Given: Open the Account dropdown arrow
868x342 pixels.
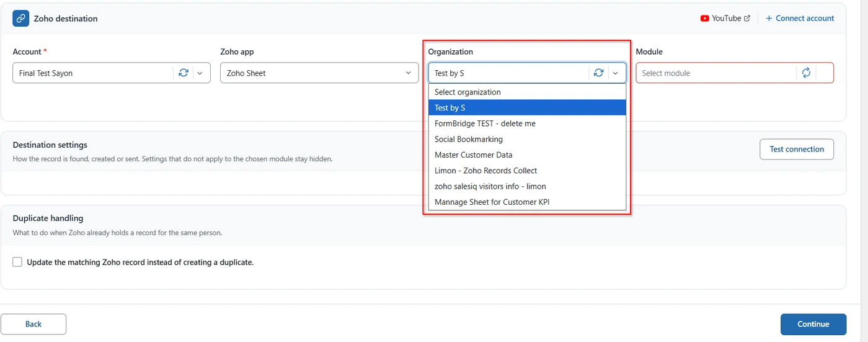Looking at the screenshot, I should point(200,73).
